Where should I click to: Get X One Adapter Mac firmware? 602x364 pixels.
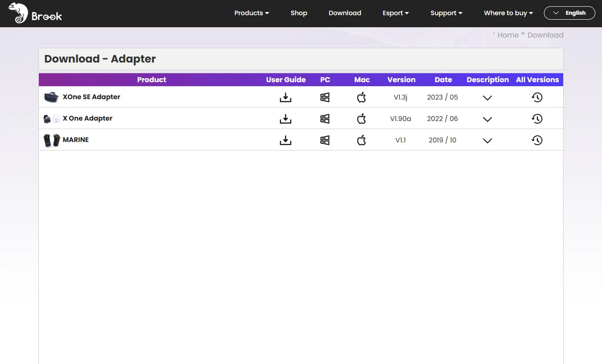point(362,118)
